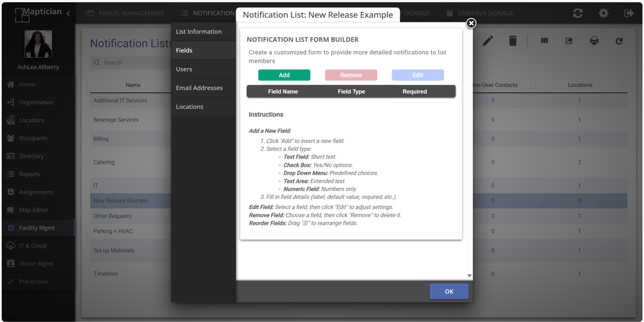Select List Information in dialog sidebar
The image size is (644, 322).
coord(198,32)
